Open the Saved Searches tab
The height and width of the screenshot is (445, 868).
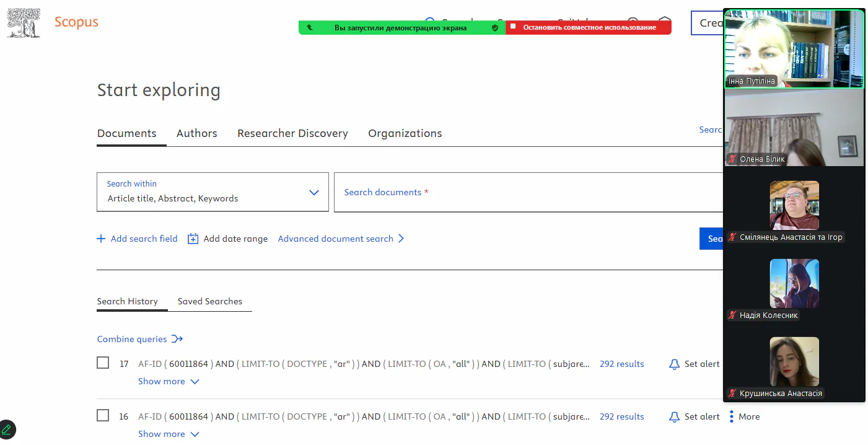(x=209, y=301)
